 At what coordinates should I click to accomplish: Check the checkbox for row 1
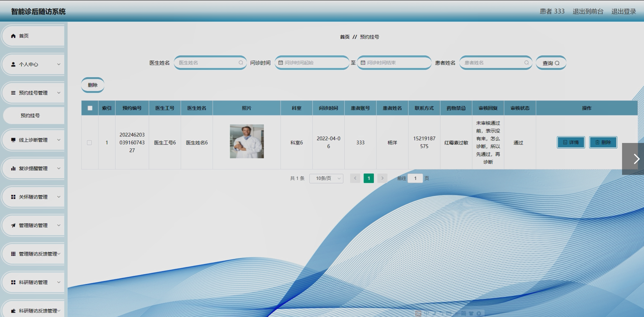pyautogui.click(x=89, y=143)
